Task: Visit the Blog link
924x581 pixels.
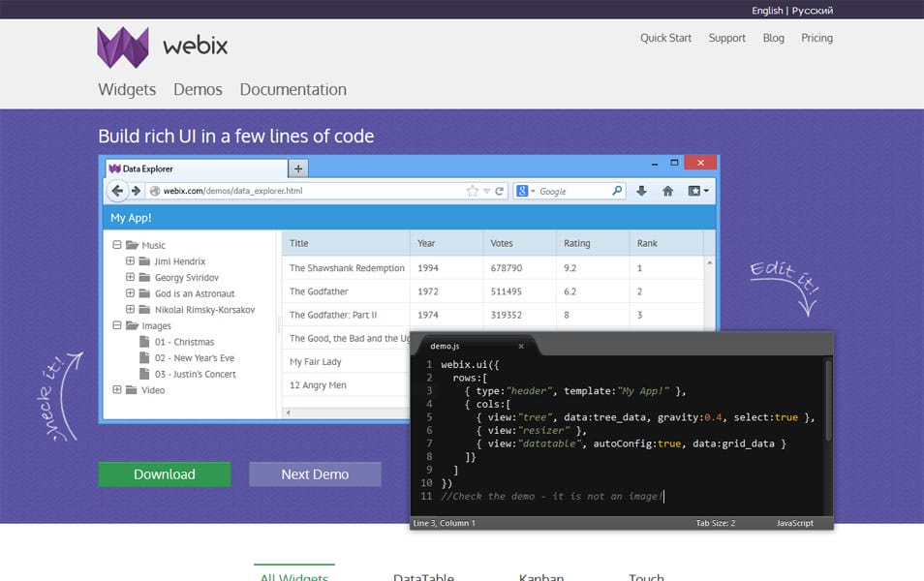Action: click(x=773, y=38)
